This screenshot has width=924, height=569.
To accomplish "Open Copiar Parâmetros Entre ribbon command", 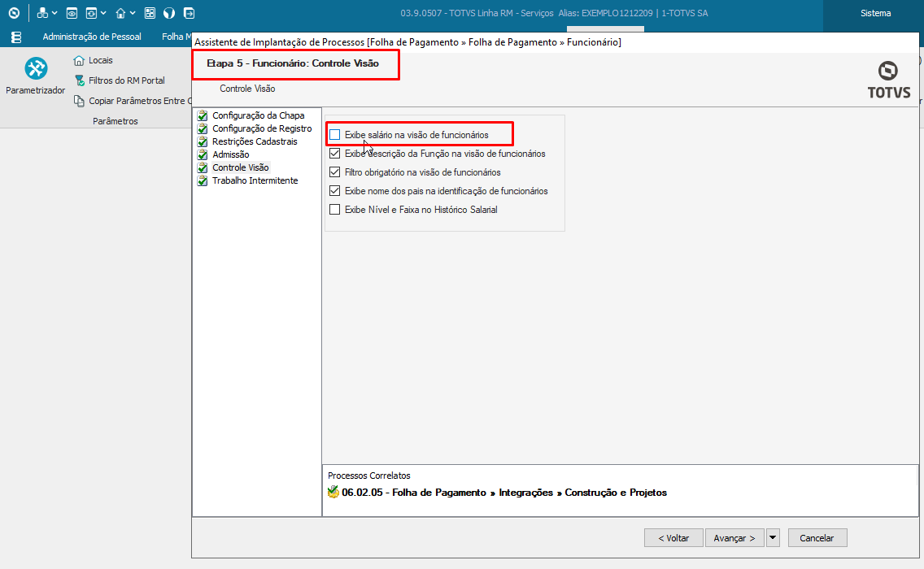I will click(140, 101).
